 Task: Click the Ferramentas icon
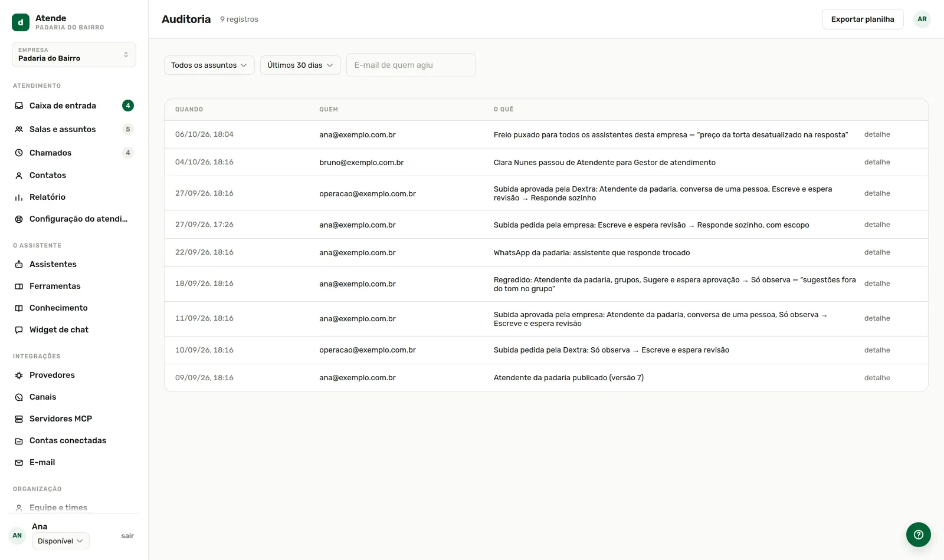click(19, 286)
